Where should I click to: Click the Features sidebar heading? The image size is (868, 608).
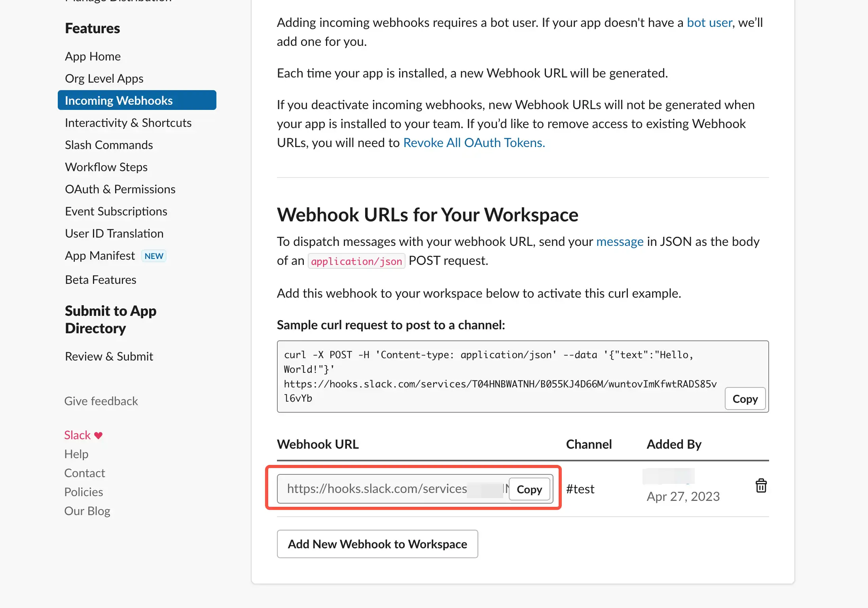pos(92,28)
